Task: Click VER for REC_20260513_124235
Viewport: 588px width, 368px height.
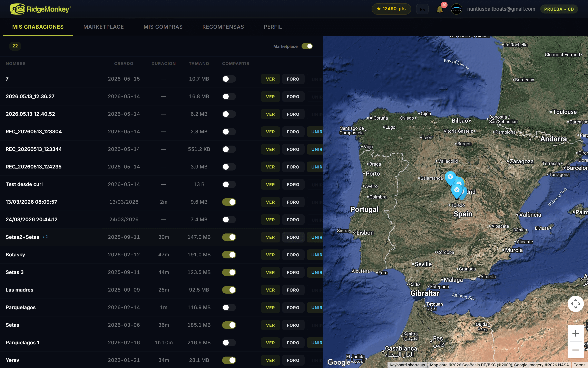Action: point(270,167)
